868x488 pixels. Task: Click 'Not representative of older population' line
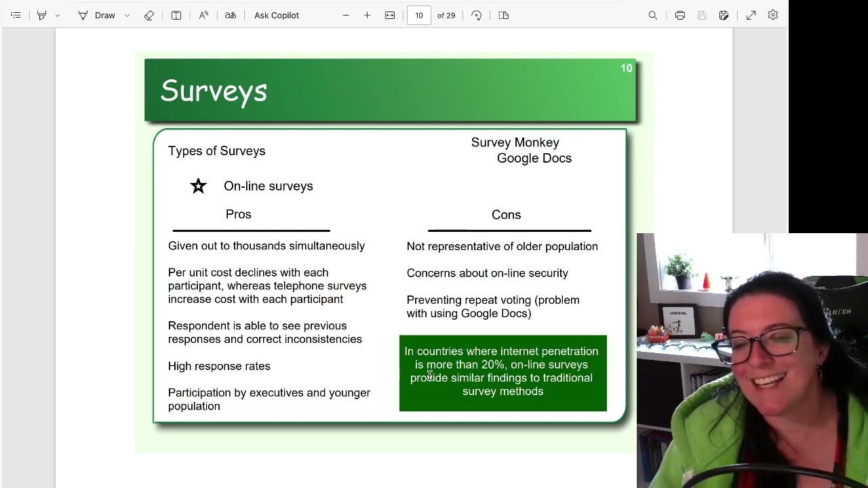502,247
